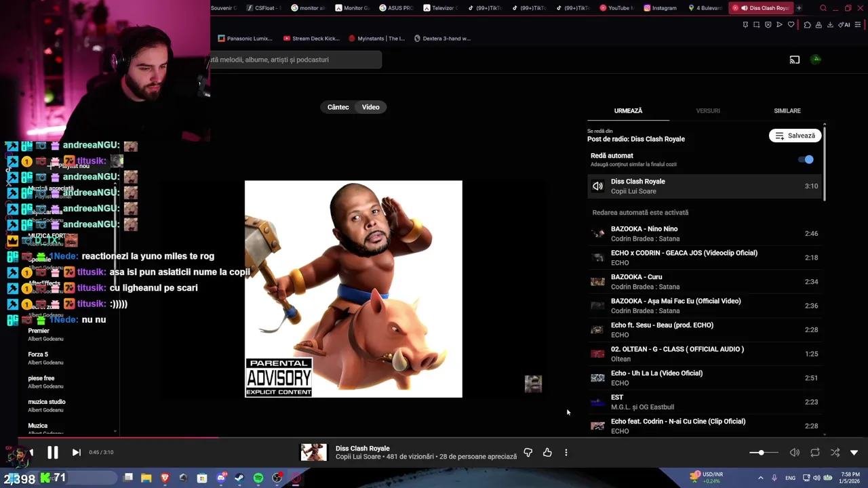Play the song EST by M.G.L.
Viewport: 868px width, 488px height.
point(705,402)
